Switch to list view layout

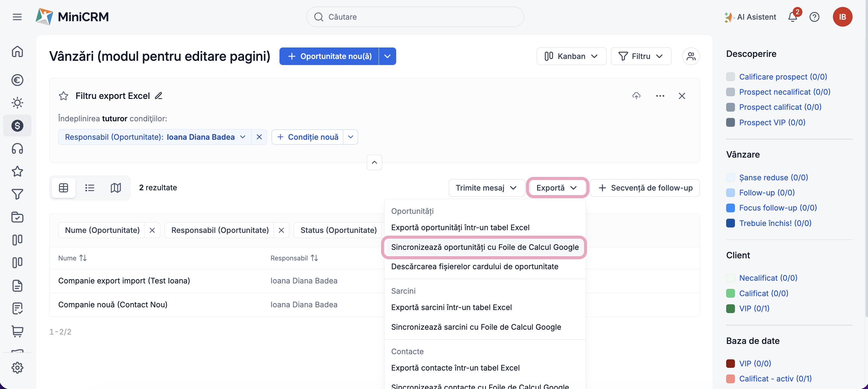pyautogui.click(x=90, y=188)
